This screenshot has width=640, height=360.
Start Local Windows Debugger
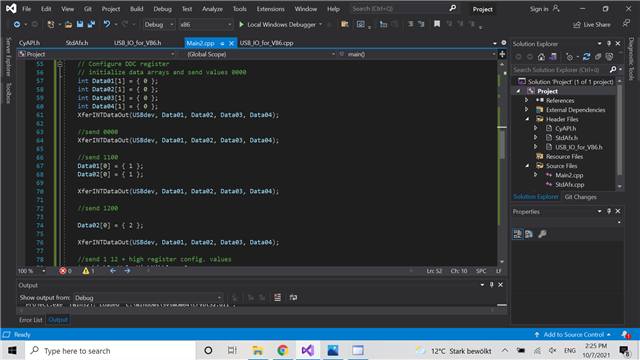(x=281, y=24)
